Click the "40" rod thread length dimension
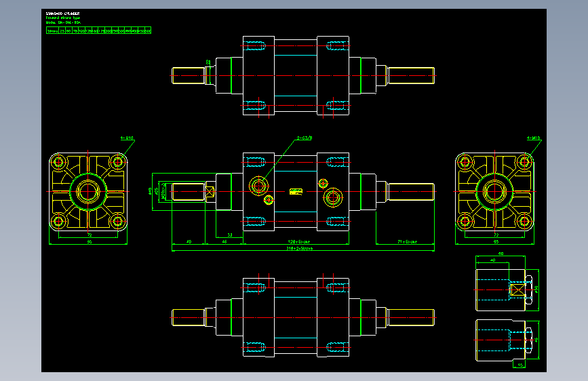This screenshot has height=381, width=588. click(x=189, y=242)
